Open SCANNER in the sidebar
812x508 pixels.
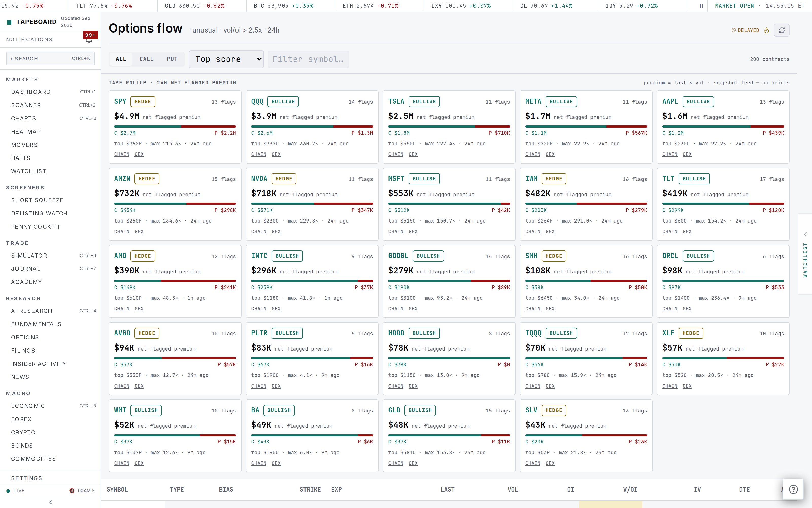(50, 105)
